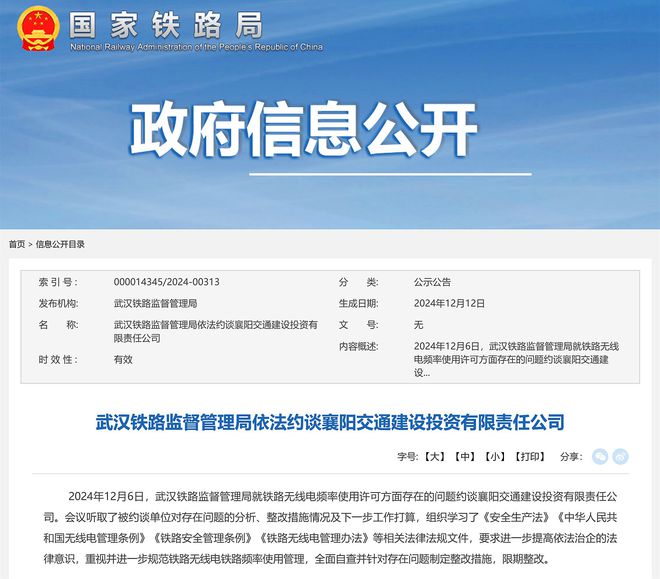Set font size to 中

pyautogui.click(x=465, y=457)
